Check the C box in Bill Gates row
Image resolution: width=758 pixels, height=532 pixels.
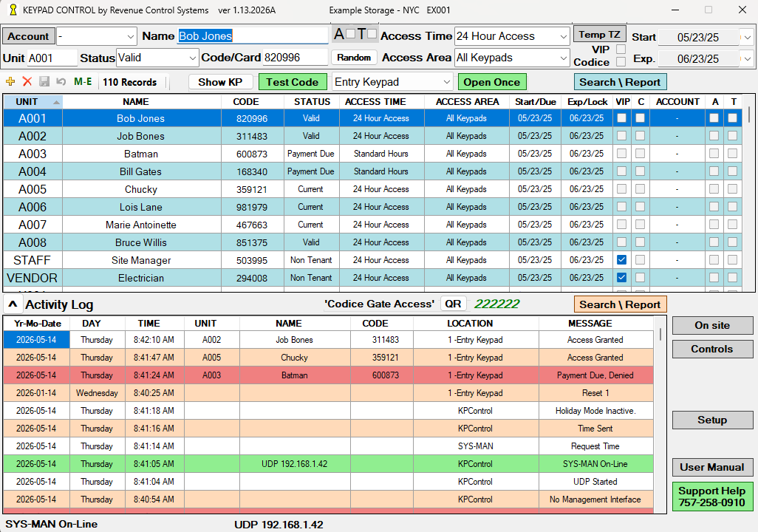coord(640,171)
